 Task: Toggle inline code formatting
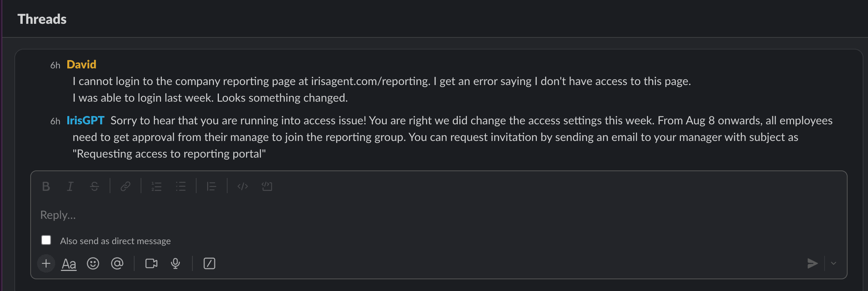pyautogui.click(x=242, y=186)
